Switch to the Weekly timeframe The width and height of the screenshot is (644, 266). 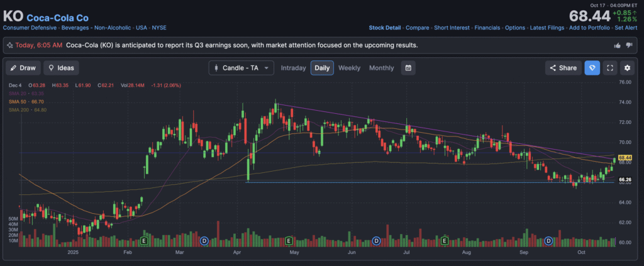[349, 68]
